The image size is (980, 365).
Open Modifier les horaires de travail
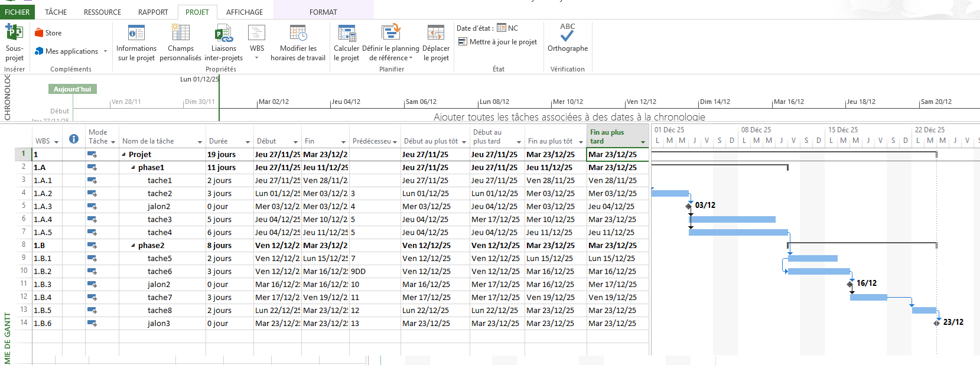point(298,33)
